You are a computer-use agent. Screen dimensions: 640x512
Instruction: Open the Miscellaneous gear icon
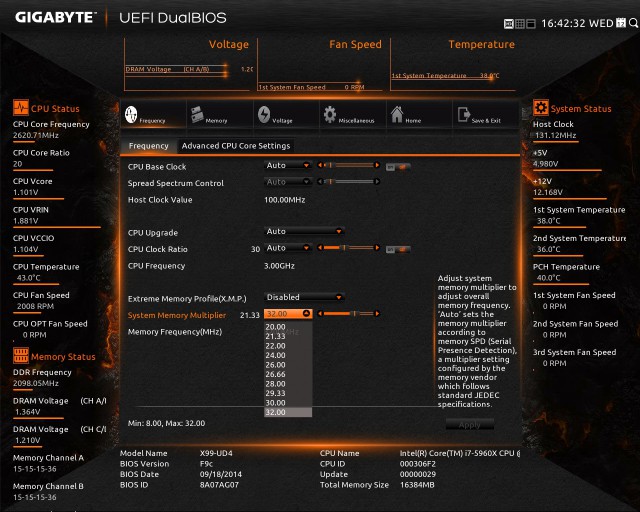coord(330,114)
